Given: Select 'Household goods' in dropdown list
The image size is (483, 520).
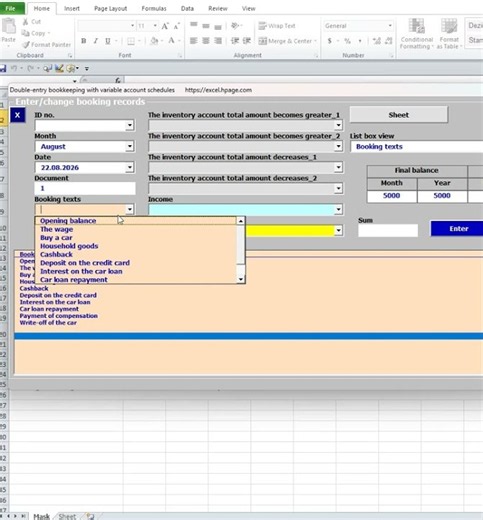Looking at the screenshot, I should tap(136, 246).
